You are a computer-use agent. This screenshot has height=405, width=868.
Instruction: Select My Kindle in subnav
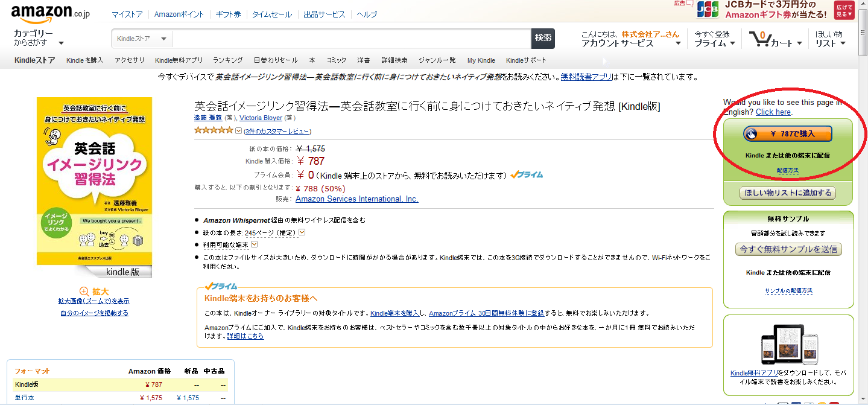[x=481, y=60]
